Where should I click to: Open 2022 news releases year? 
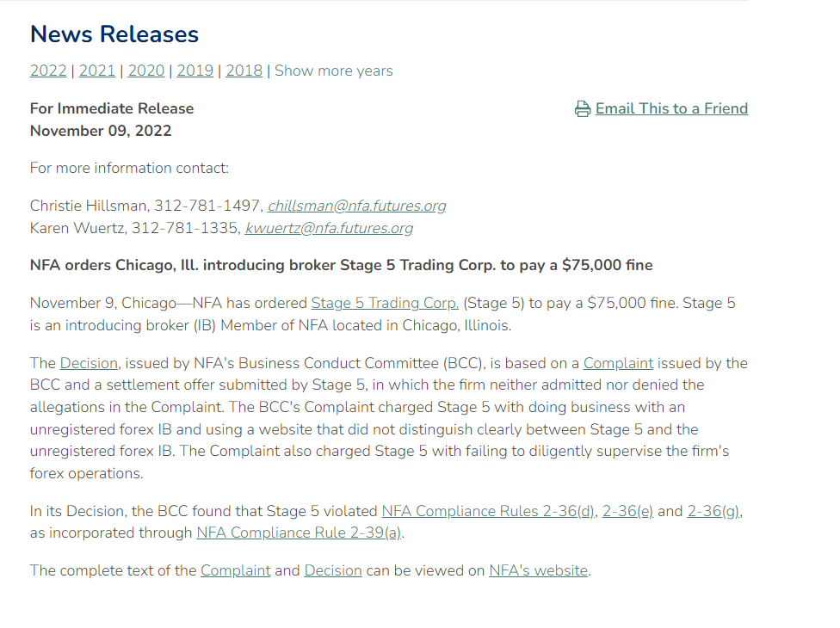48,71
